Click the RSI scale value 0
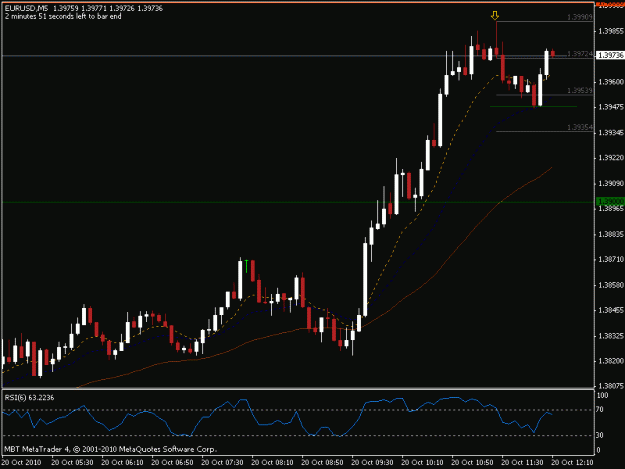625x469 pixels. click(599, 450)
